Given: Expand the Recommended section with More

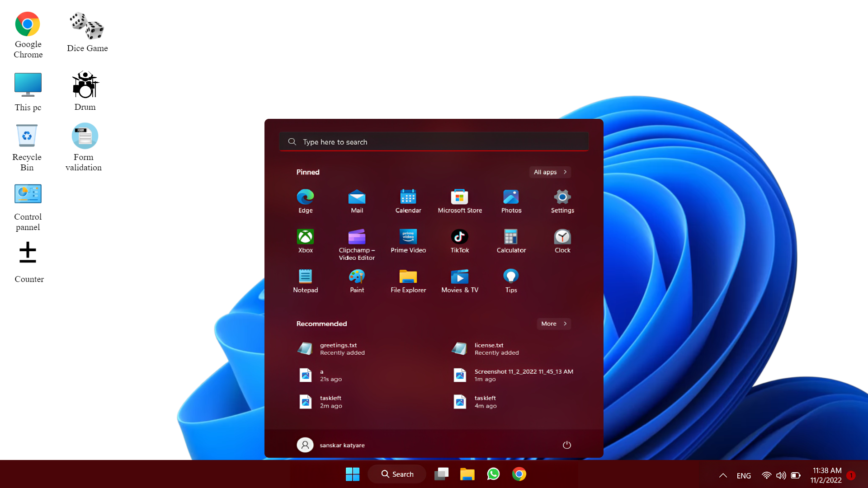Looking at the screenshot, I should (x=553, y=324).
